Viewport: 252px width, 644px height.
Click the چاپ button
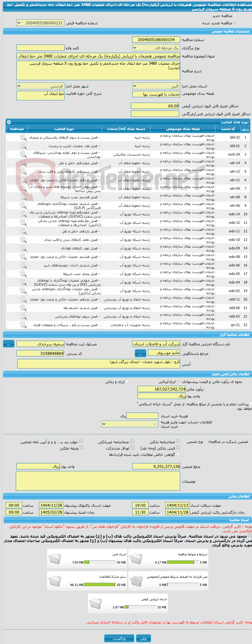144,638
